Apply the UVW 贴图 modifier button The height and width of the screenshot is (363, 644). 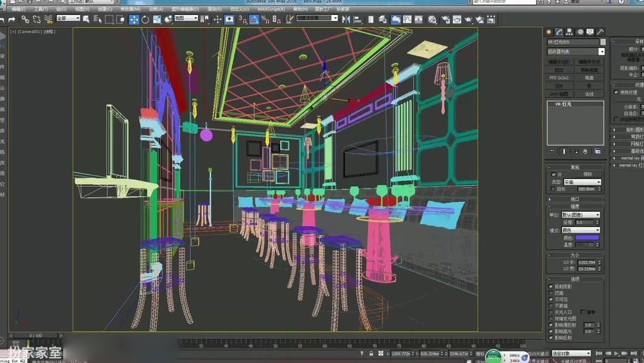(559, 94)
